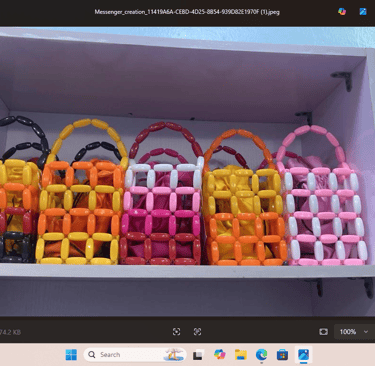Viewport: 375px width, 366px height.
Task: Select the Photos app taskbar icon
Action: click(x=303, y=355)
